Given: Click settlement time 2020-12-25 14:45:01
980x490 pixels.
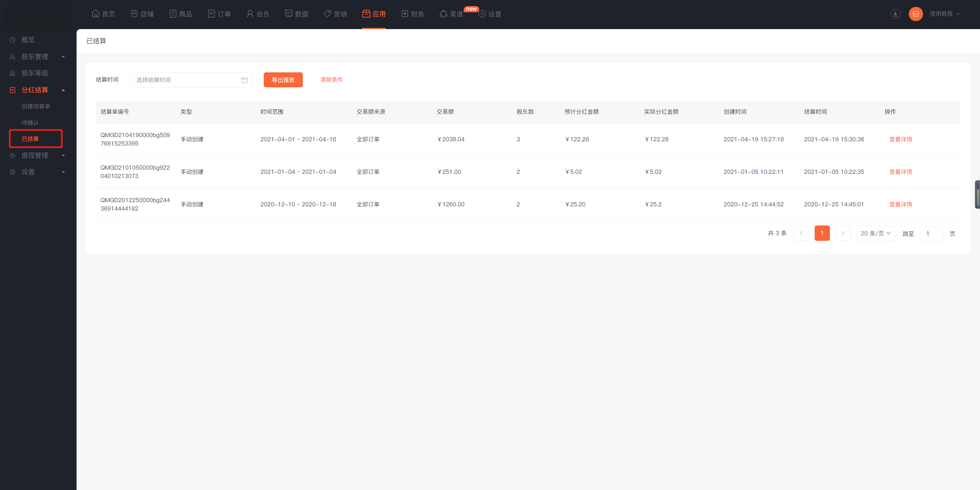Looking at the screenshot, I should [x=834, y=204].
